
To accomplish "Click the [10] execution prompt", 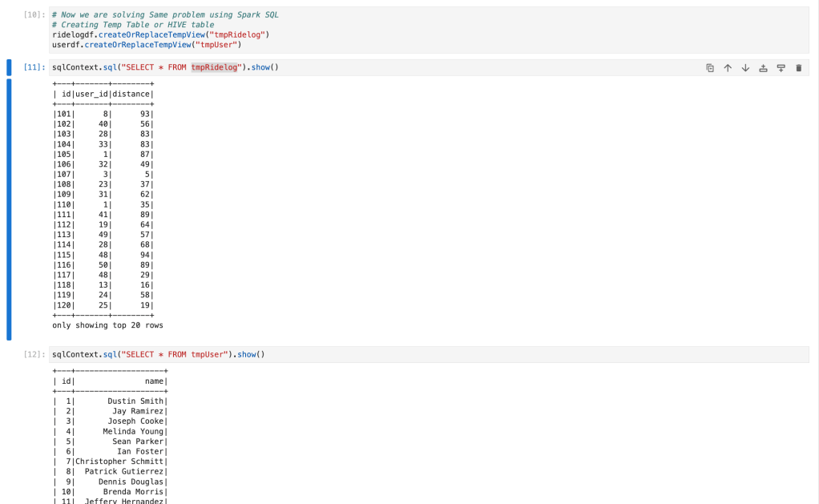I will (34, 15).
